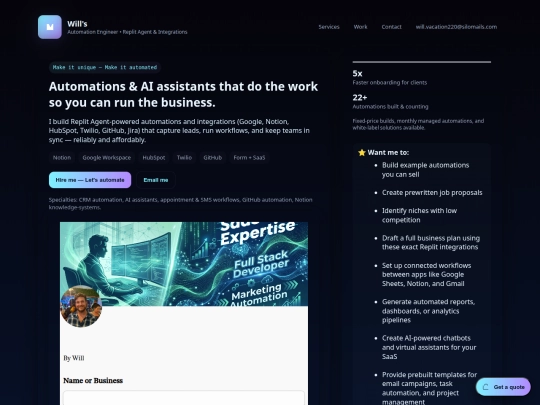Image resolution: width=540 pixels, height=405 pixels.
Task: Select the GitHub tag chip
Action: [212, 157]
